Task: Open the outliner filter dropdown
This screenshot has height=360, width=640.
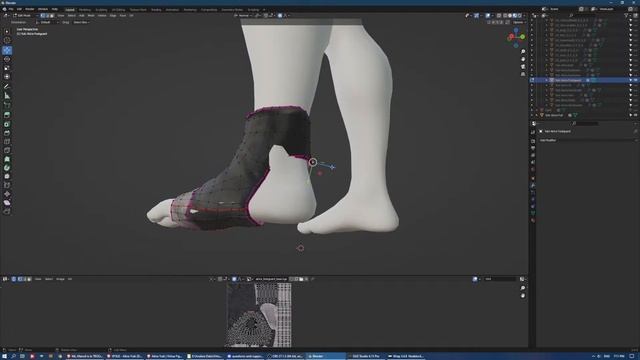Action: pyautogui.click(x=627, y=16)
